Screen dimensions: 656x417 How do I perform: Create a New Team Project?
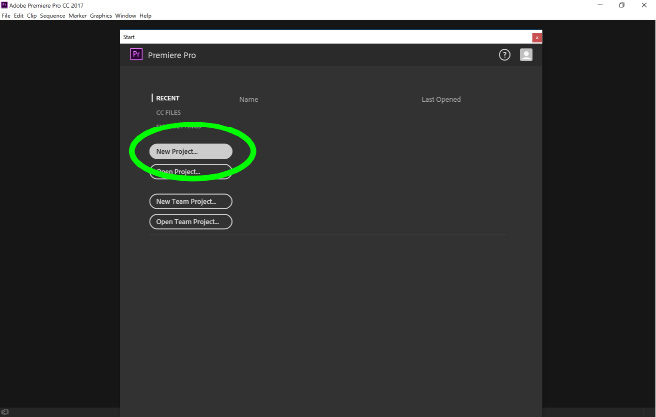pos(191,201)
